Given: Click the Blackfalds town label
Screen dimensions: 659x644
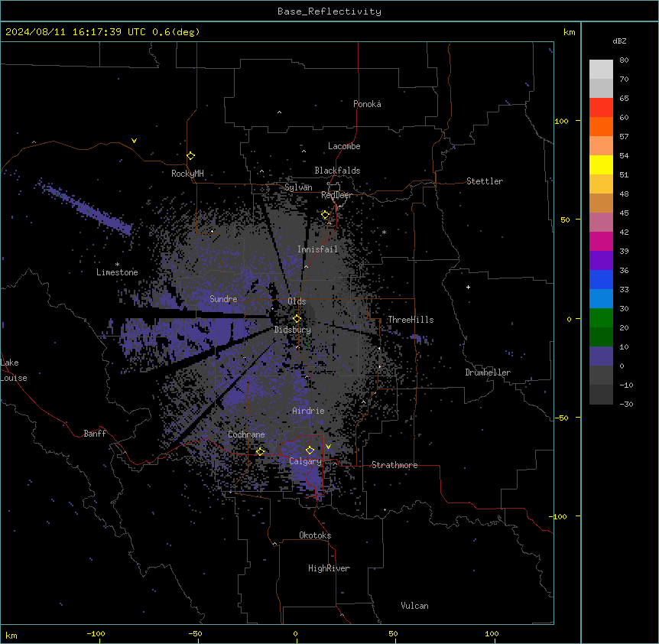Looking at the screenshot, I should pos(337,171).
